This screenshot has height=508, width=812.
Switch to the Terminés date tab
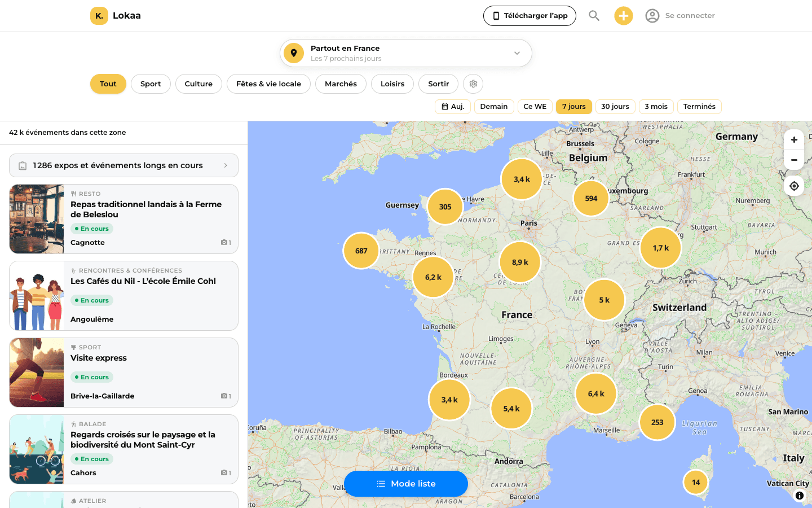pos(699,107)
